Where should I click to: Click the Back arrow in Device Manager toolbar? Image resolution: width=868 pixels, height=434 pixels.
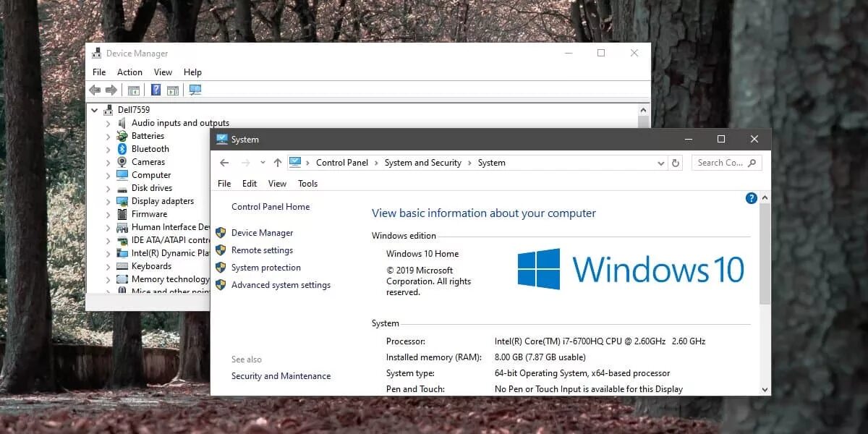[x=95, y=90]
